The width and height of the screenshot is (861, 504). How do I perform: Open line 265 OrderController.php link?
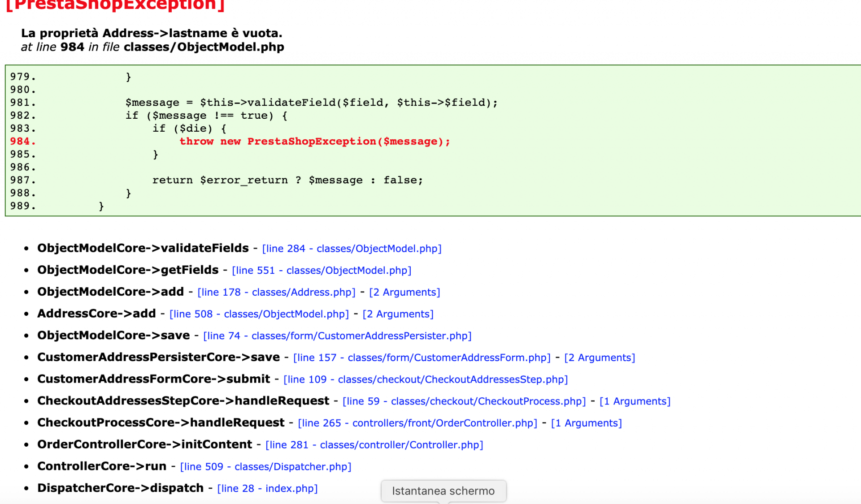point(417,423)
